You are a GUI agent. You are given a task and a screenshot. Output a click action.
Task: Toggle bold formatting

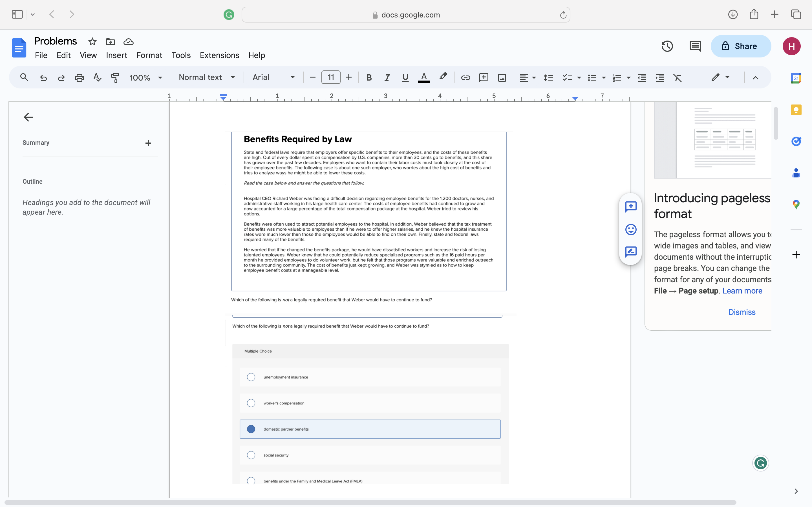point(369,77)
